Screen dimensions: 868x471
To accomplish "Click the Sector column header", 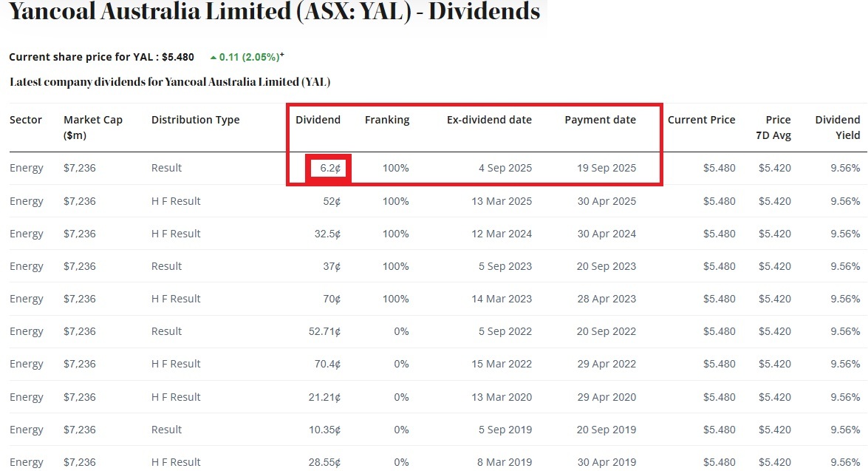I will click(x=26, y=120).
